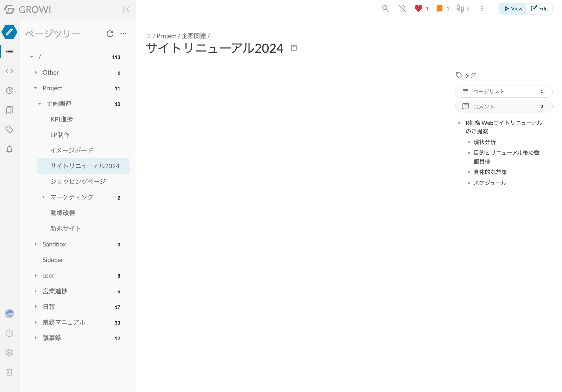Image resolution: width=562 pixels, height=392 pixels.
Task: Open admin settings gear icon
Action: point(9,353)
